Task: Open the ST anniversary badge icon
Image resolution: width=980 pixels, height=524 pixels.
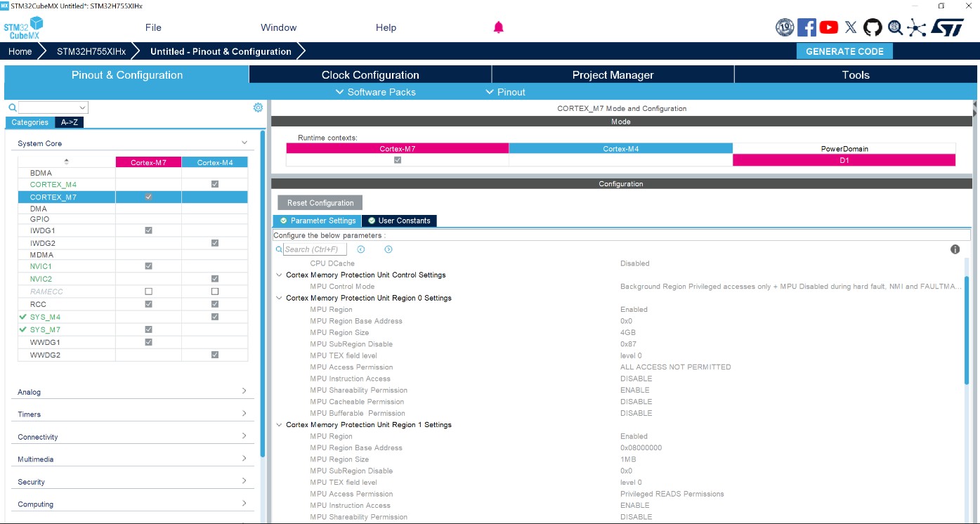Action: tap(785, 27)
